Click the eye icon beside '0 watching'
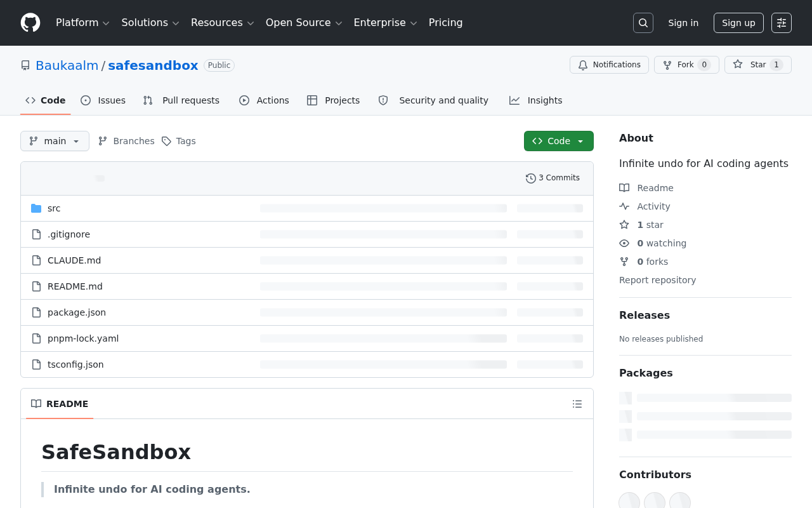812x508 pixels. point(624,243)
